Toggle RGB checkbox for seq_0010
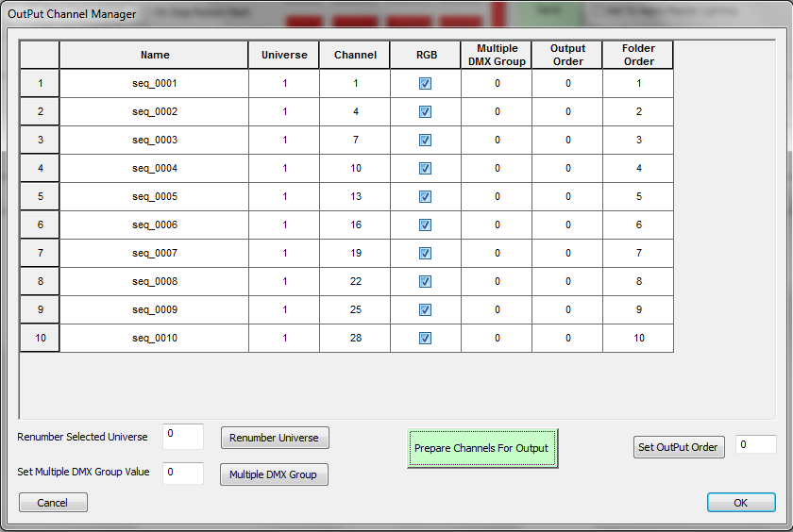Viewport: 793px width, 532px height. 426,338
